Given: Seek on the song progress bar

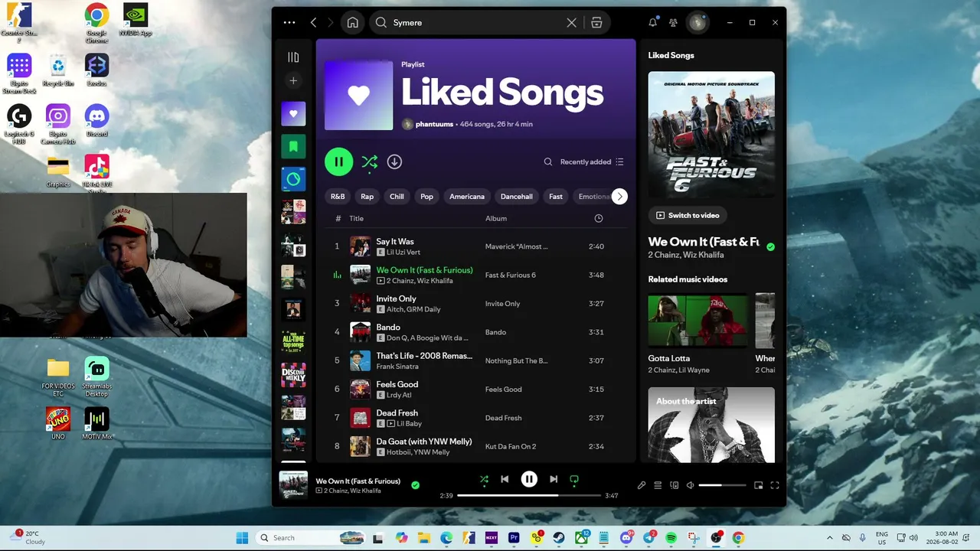Looking at the screenshot, I should pos(528,496).
